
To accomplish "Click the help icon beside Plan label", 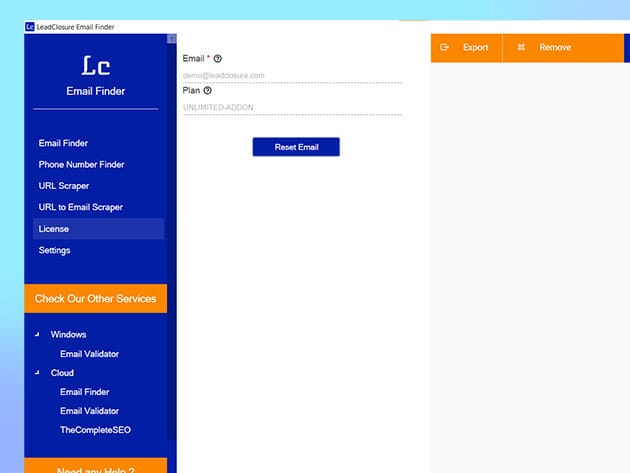I will pos(208,90).
